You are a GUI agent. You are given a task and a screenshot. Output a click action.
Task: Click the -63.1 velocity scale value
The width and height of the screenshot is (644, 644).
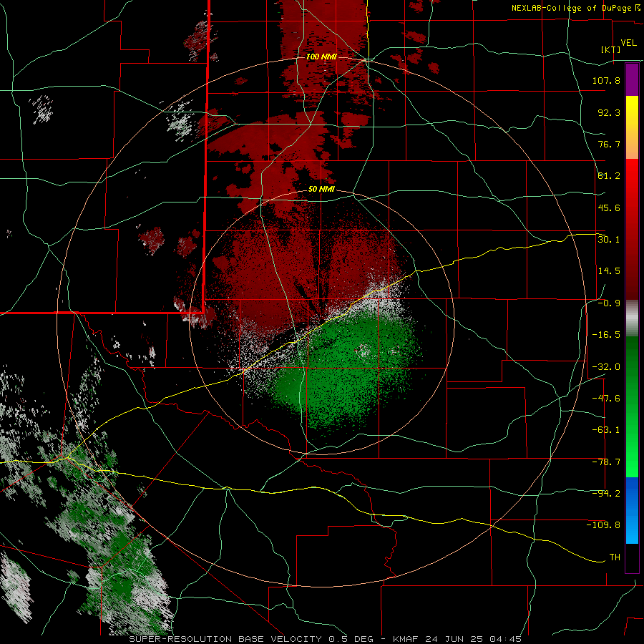[x=606, y=430]
